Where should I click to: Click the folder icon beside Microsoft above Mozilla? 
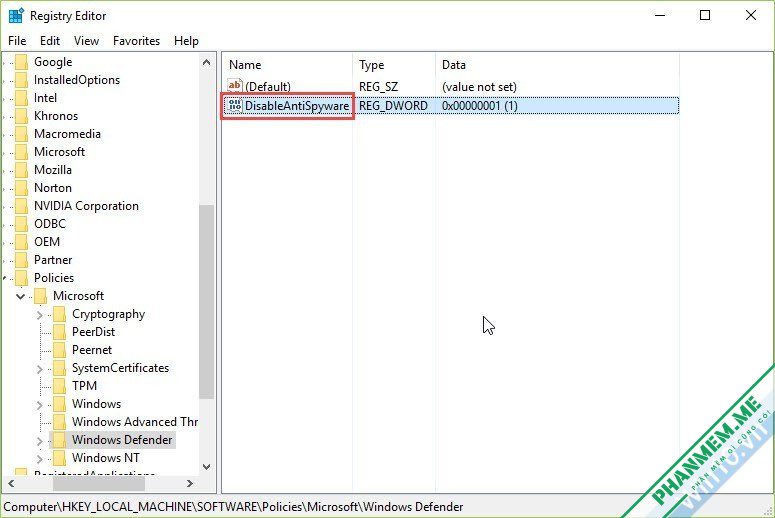[21, 152]
